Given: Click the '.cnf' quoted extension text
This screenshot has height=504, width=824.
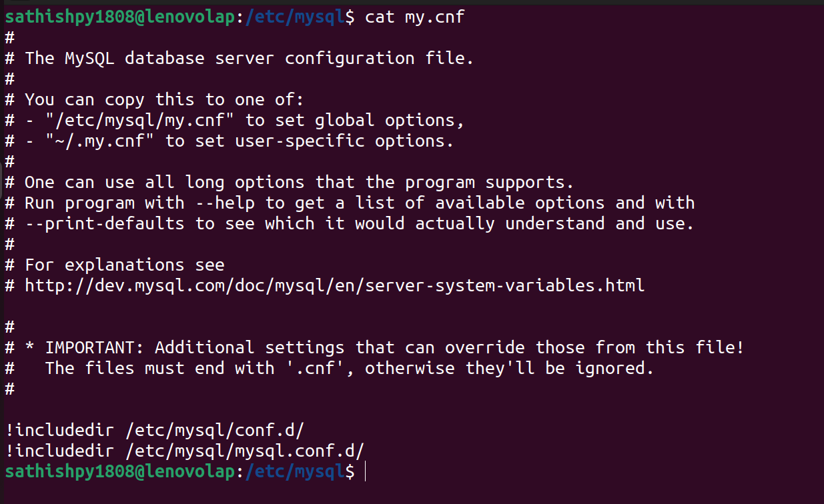Looking at the screenshot, I should pyautogui.click(x=315, y=368).
